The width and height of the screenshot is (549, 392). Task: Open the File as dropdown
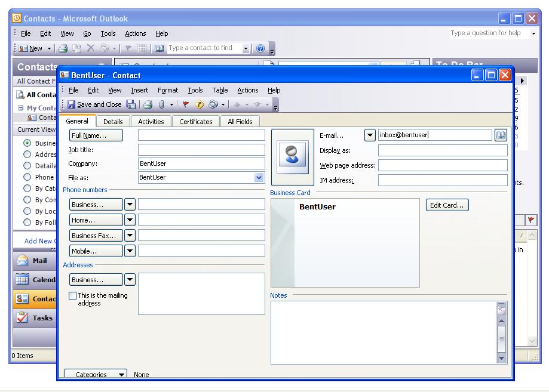(x=259, y=177)
